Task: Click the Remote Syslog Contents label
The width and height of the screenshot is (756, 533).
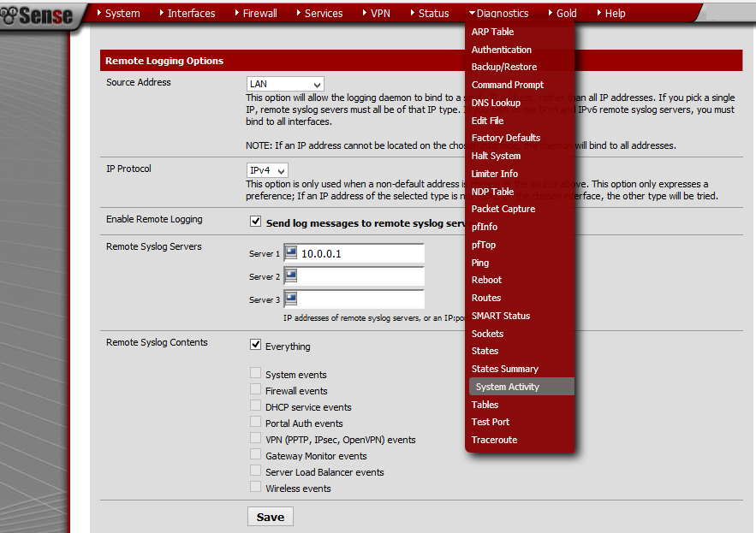Action: (157, 342)
